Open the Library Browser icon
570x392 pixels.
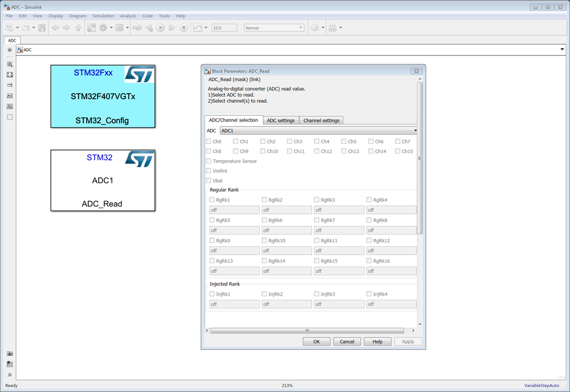(91, 27)
